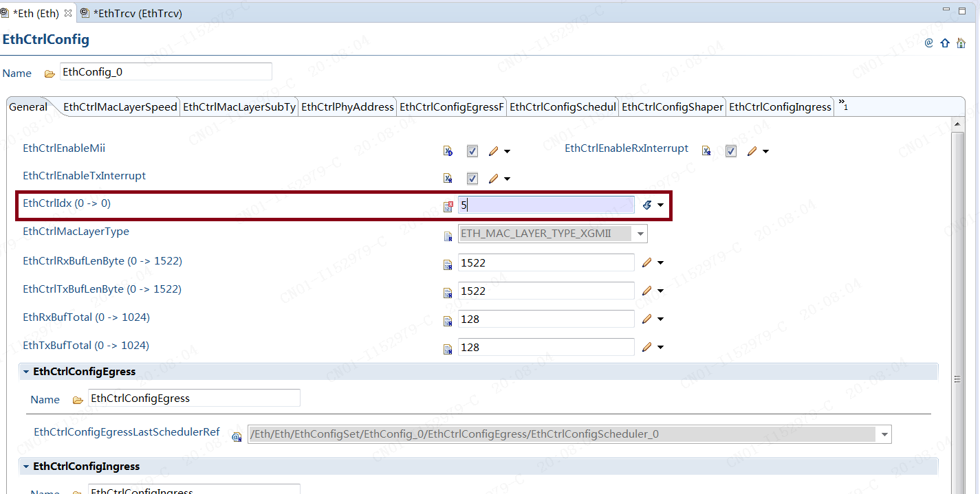Click the integer icon left of EthCtrlTxBufLenByte field
This screenshot has height=494, width=980.
pos(448,293)
